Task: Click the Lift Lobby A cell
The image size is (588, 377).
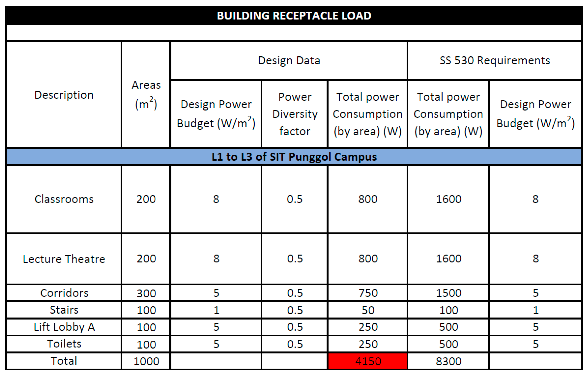Action: [x=64, y=327]
